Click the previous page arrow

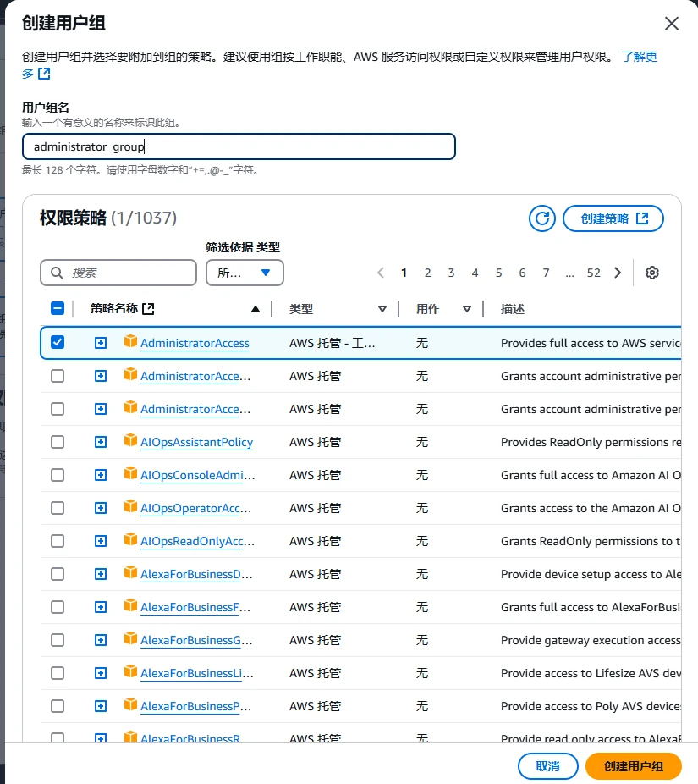381,273
